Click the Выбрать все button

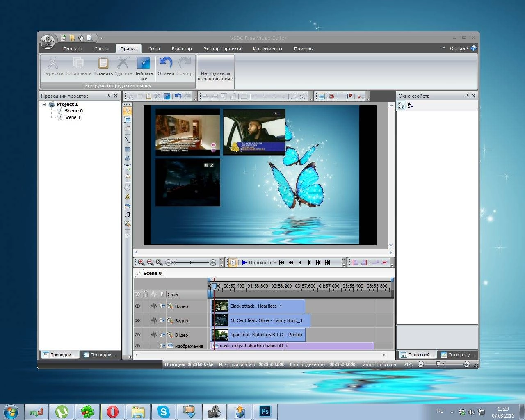[x=144, y=68]
